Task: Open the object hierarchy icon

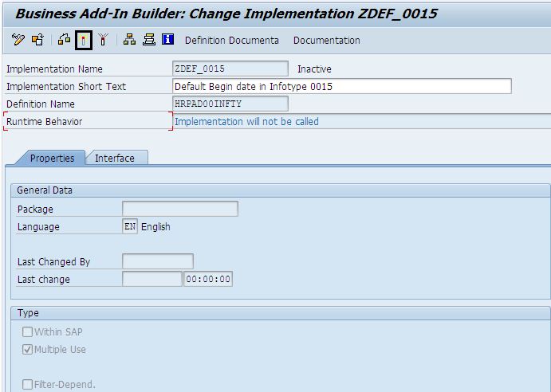Action: tap(129, 40)
